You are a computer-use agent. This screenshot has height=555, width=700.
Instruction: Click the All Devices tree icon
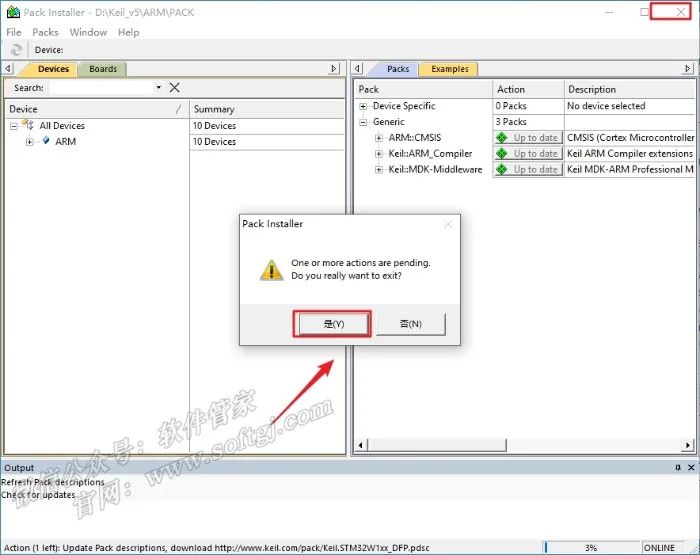click(x=28, y=125)
